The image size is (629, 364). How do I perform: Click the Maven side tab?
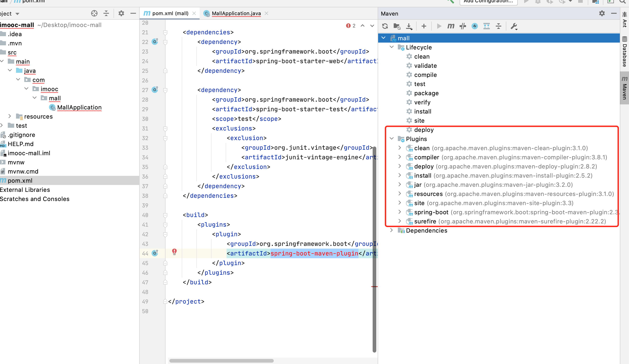(624, 88)
